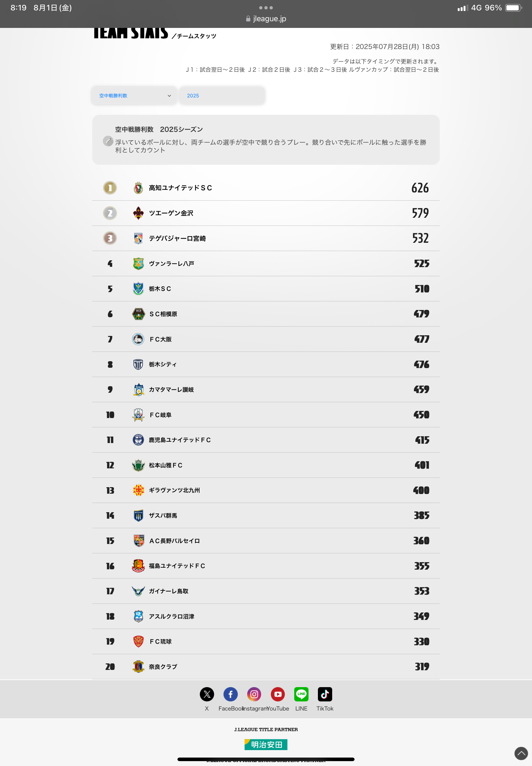Open the 松本山雅FC team entry
Screen dimensions: 532x766
point(166,465)
